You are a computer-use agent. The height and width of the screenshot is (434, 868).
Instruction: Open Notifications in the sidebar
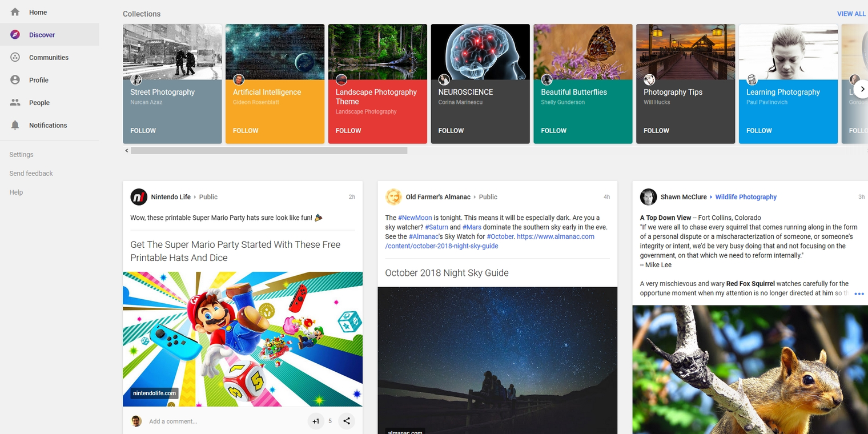click(49, 125)
